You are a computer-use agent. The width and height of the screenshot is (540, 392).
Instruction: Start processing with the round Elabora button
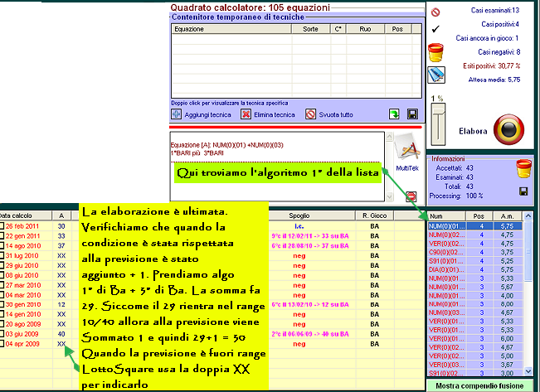[x=508, y=129]
